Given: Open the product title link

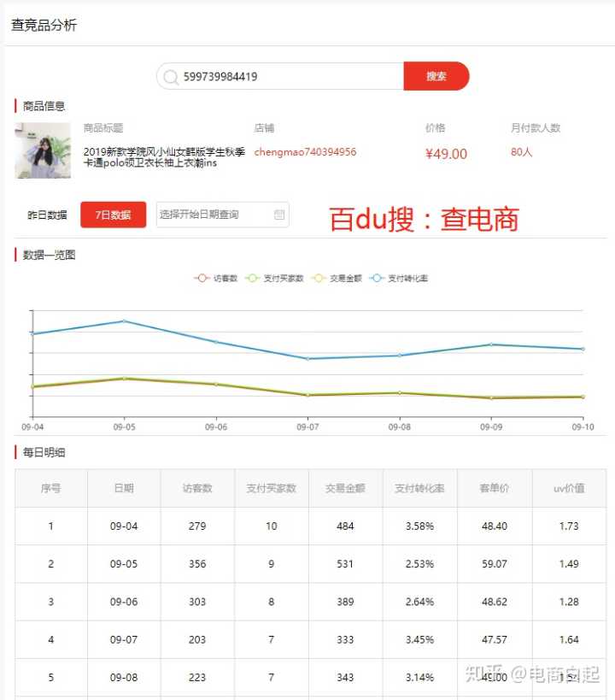Looking at the screenshot, I should click(x=164, y=157).
